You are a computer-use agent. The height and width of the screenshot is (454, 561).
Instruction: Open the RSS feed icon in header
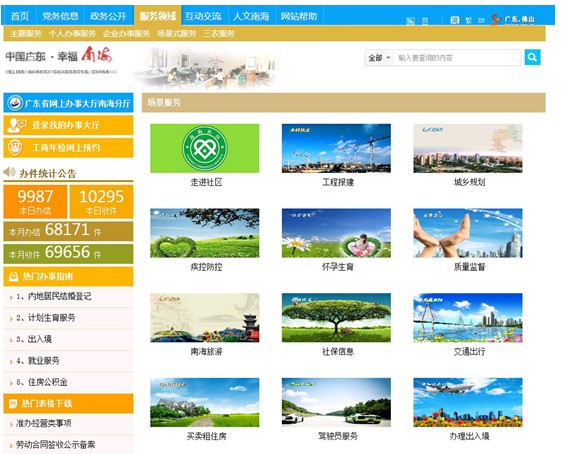pyautogui.click(x=410, y=21)
